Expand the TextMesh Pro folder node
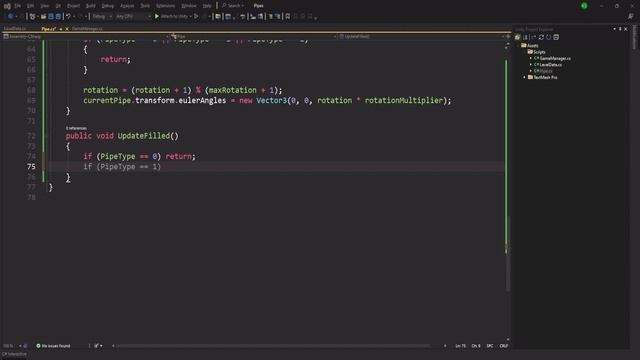The height and width of the screenshot is (360, 640). [x=525, y=77]
